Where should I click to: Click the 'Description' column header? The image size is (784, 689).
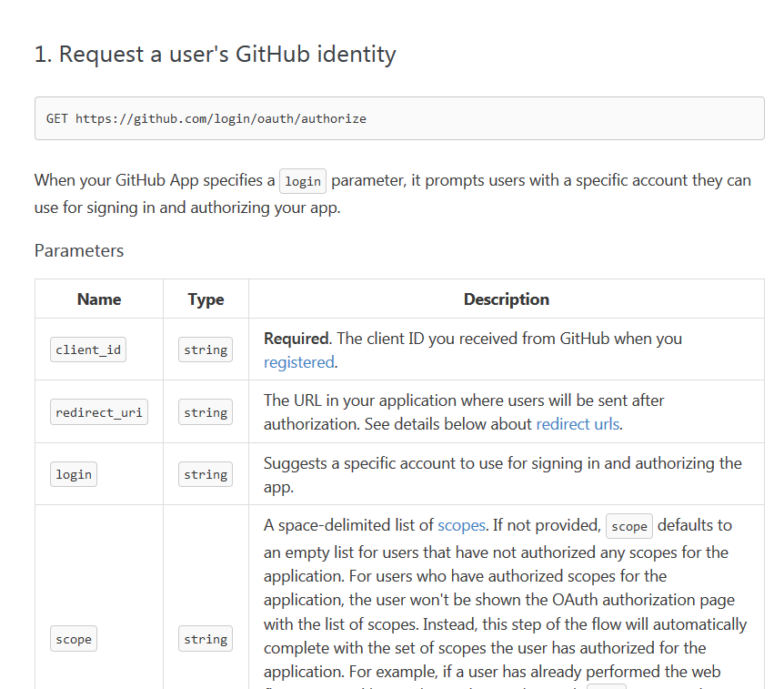(x=507, y=299)
